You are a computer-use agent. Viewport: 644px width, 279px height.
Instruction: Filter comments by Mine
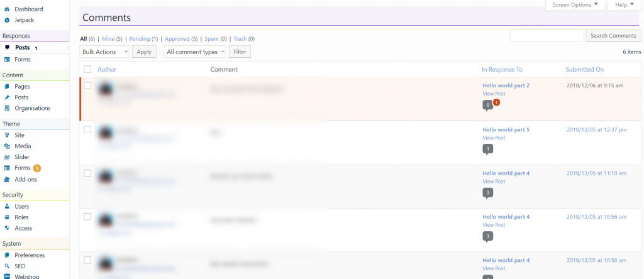[x=108, y=39]
